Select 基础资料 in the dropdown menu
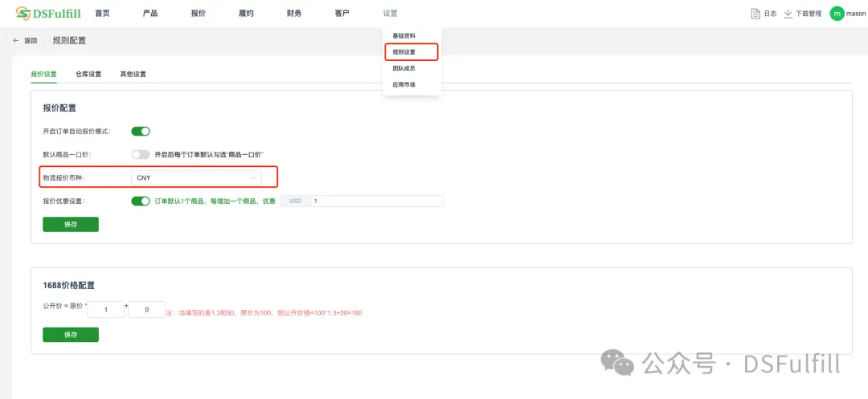Screen dimensions: 868x399 (x=403, y=36)
